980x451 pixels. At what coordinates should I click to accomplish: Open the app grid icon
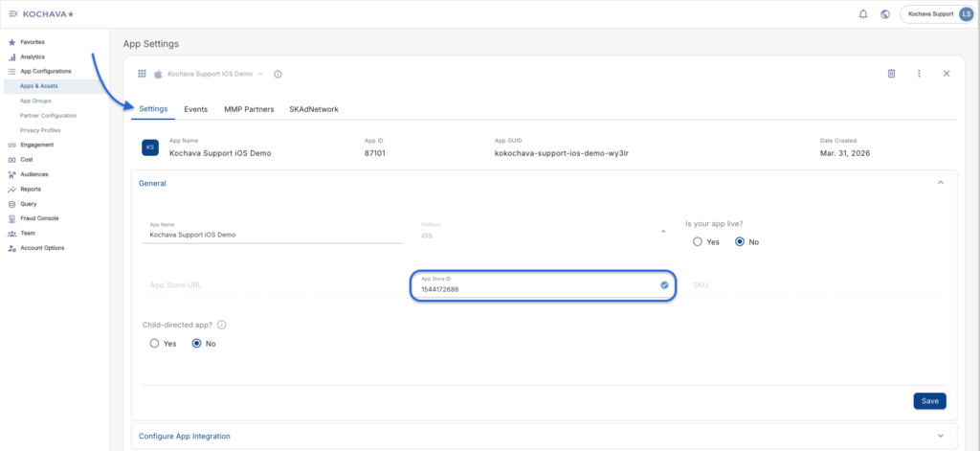pos(142,74)
